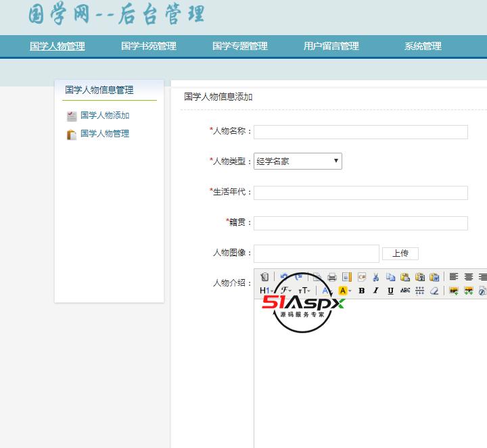
Task: Click the 上传 upload button
Action: 400,253
